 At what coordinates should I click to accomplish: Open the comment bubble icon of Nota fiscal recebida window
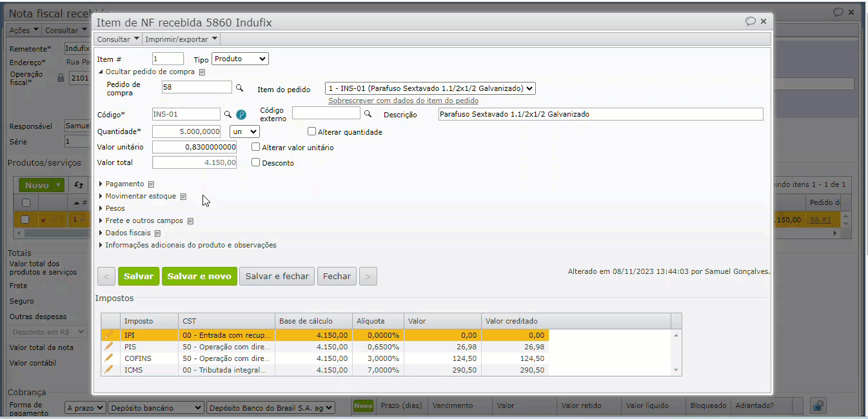pos(838,12)
